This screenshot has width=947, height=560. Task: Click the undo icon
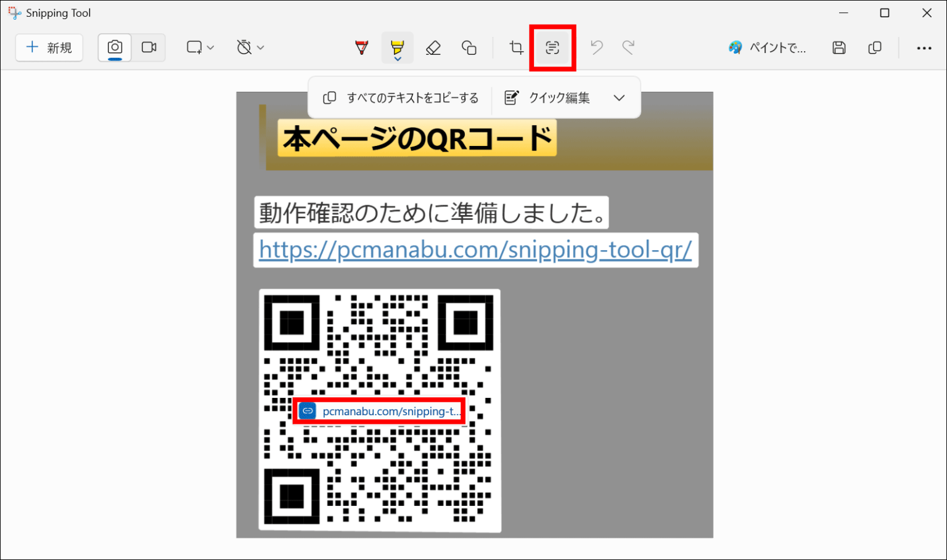(596, 47)
